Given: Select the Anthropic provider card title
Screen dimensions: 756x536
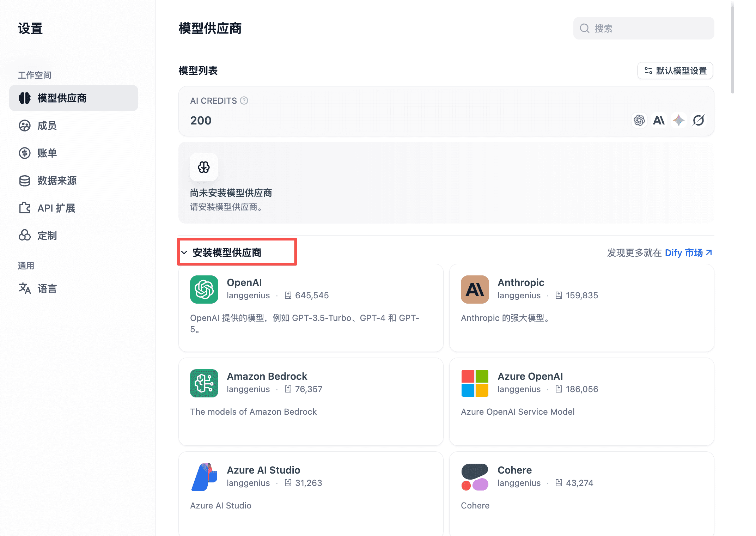Looking at the screenshot, I should pyautogui.click(x=521, y=282).
